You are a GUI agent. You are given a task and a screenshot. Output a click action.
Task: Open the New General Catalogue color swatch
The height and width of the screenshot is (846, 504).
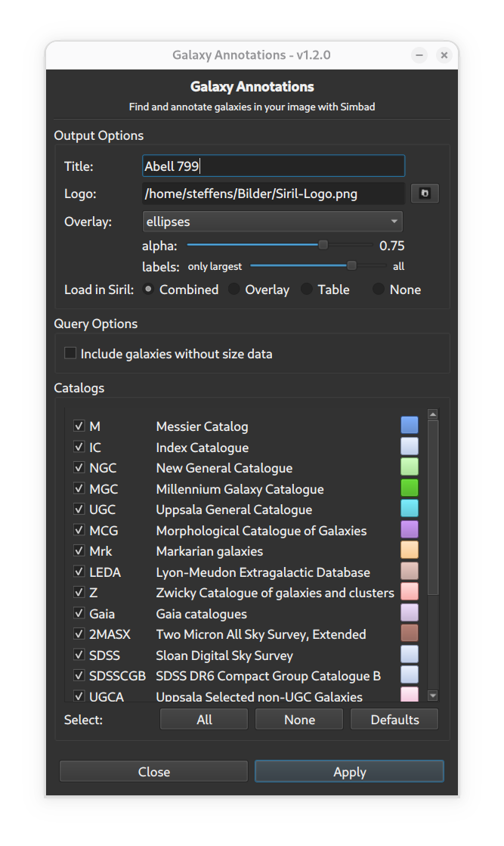point(410,466)
